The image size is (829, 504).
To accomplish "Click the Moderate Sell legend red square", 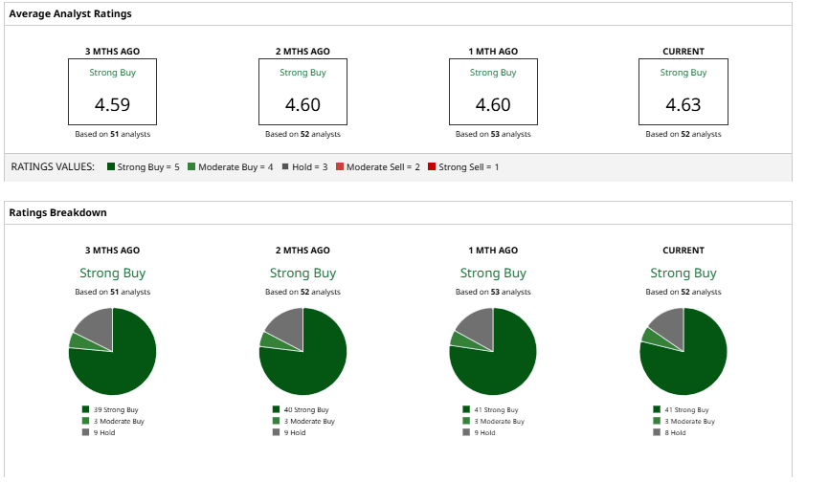I will [340, 166].
